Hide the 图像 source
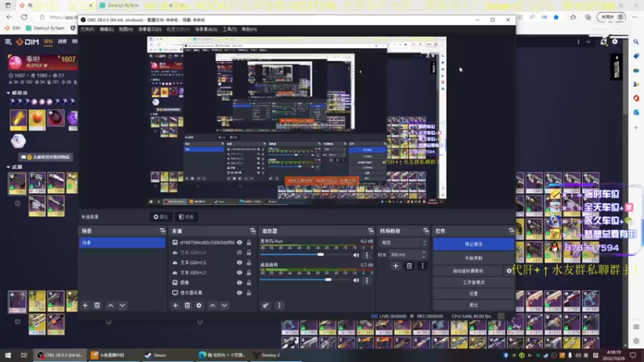Viewport: 644px width, 362px height. pyautogui.click(x=239, y=283)
